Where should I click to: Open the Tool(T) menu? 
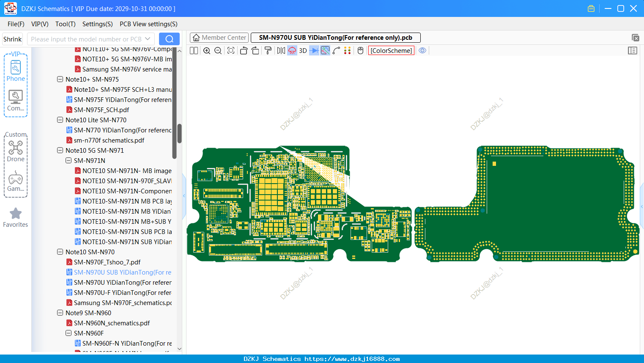(x=66, y=24)
